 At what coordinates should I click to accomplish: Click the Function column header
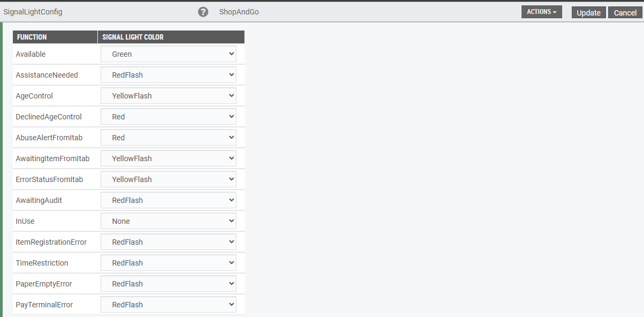point(32,37)
